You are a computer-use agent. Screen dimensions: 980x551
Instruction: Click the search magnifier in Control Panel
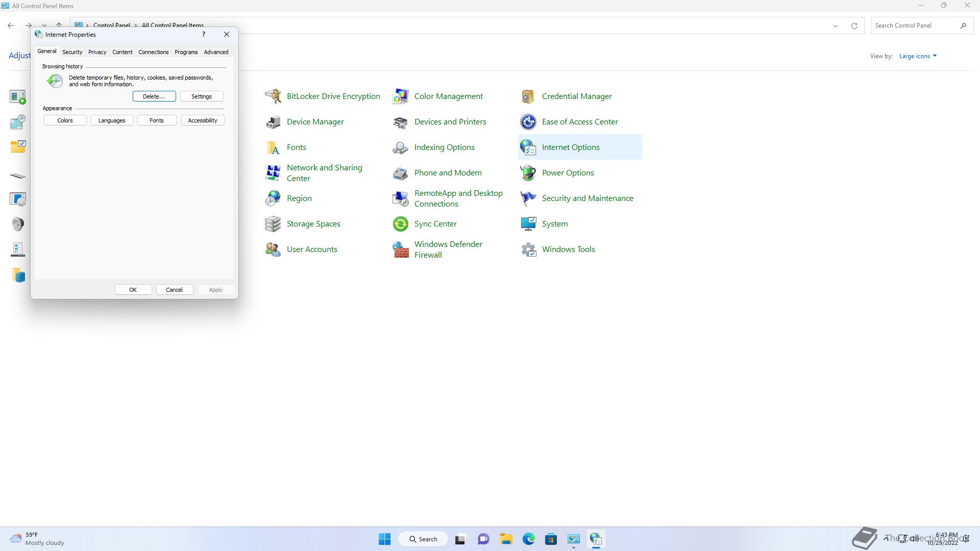tap(963, 26)
